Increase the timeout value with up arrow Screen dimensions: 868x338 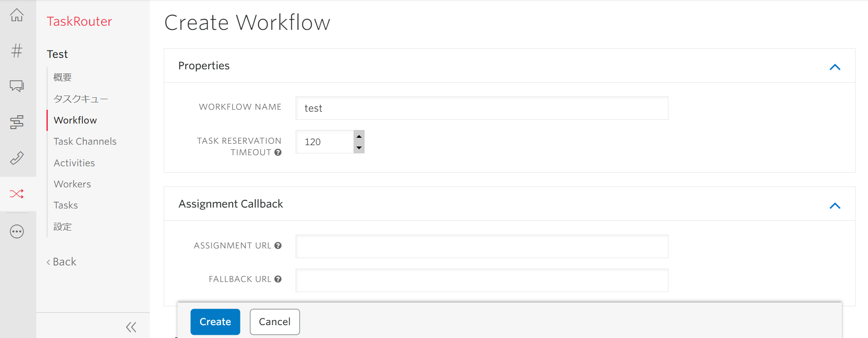(x=359, y=136)
